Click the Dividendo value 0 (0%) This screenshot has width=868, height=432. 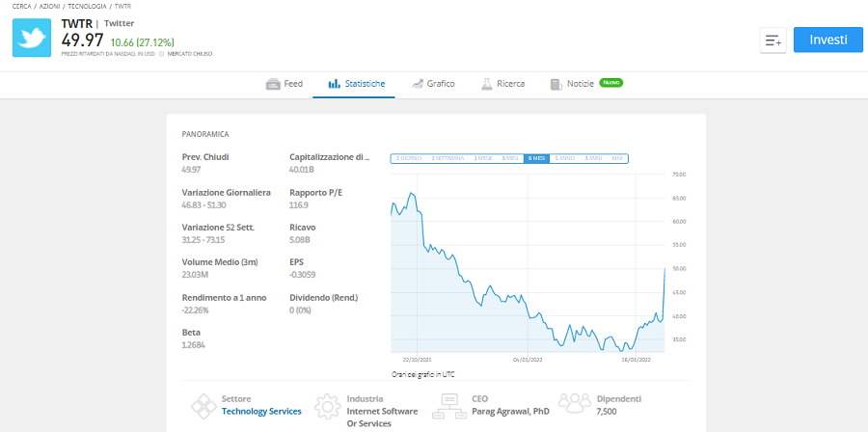coord(301,310)
